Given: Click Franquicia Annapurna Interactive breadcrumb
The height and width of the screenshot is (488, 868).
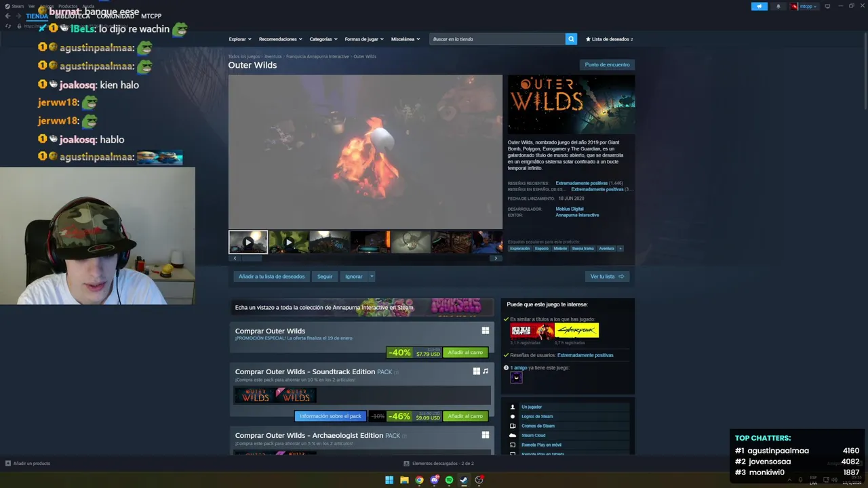Looking at the screenshot, I should 317,56.
